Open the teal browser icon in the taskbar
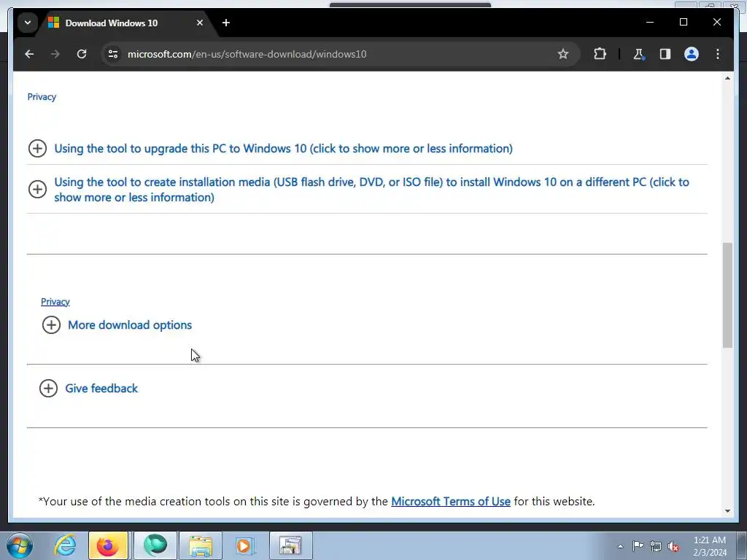 155,545
